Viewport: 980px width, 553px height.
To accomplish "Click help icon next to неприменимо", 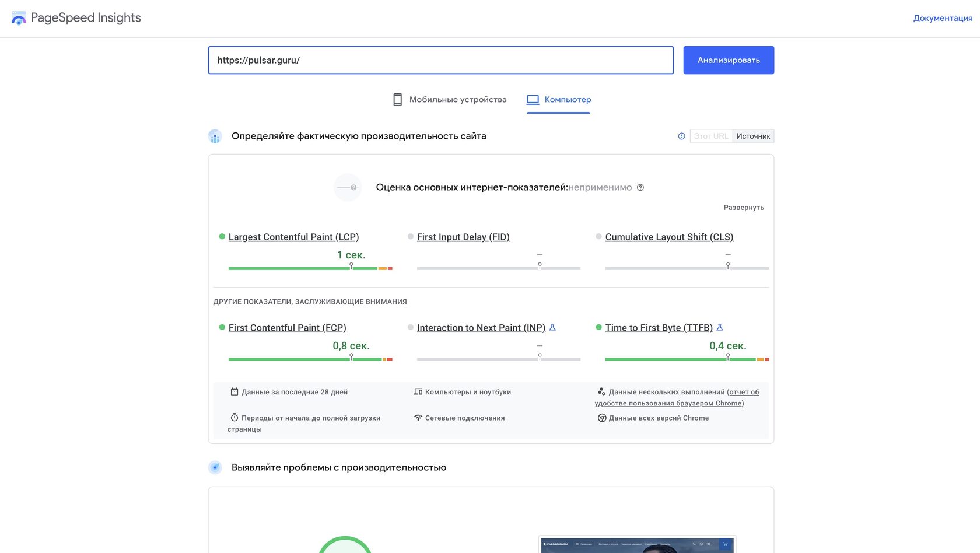I will tap(640, 188).
